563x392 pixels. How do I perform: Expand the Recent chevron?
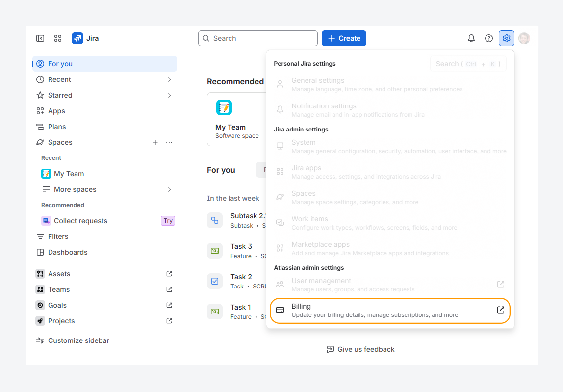point(170,79)
